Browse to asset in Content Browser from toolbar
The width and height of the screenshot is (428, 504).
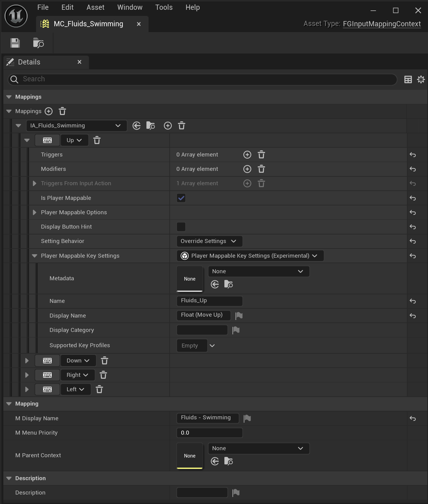click(x=38, y=43)
